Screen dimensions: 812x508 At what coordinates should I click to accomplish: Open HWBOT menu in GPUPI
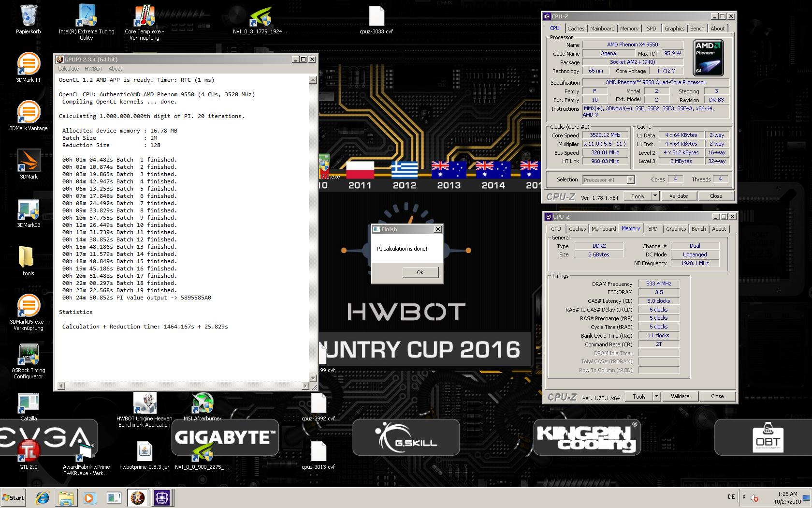click(93, 69)
